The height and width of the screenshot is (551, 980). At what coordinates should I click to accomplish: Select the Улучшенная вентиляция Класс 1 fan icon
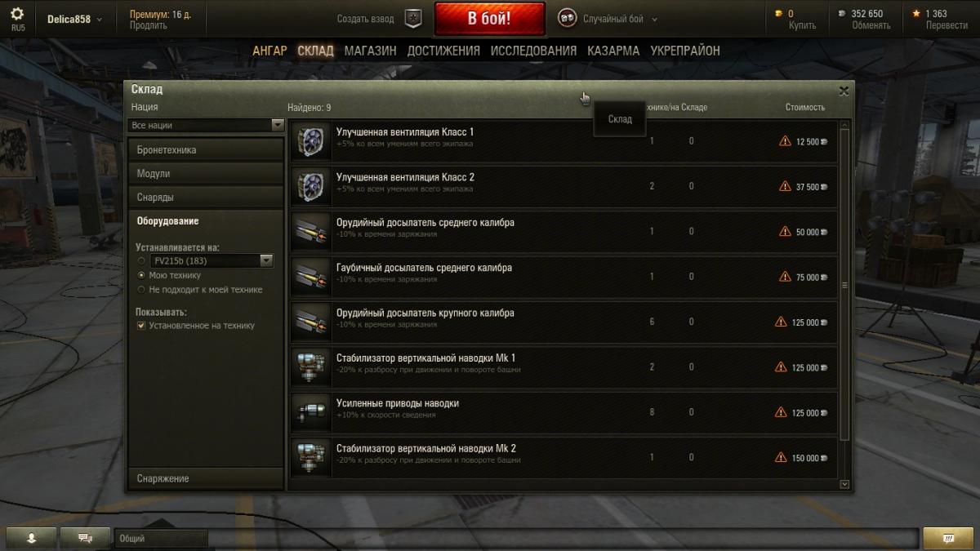pyautogui.click(x=310, y=141)
